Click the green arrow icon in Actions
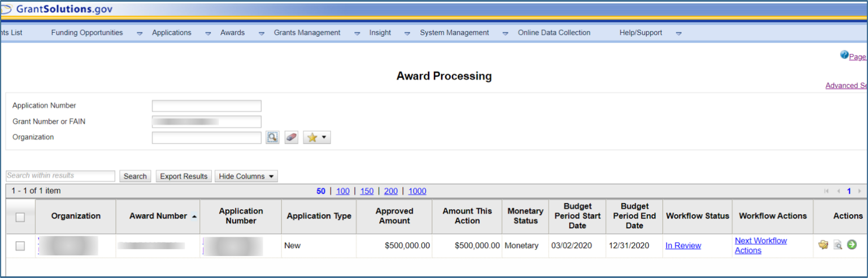868x278 pixels. (852, 245)
